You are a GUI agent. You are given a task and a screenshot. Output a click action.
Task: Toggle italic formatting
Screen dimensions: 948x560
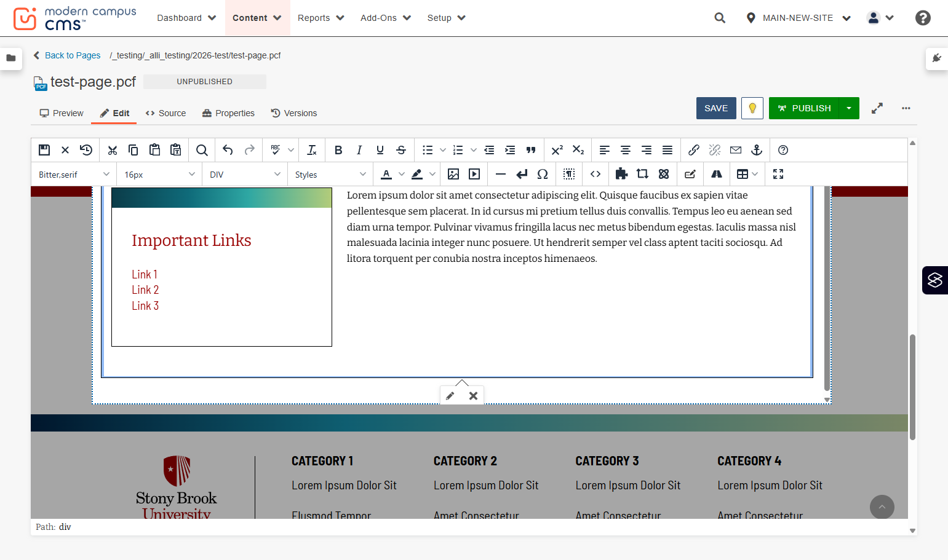pos(359,150)
